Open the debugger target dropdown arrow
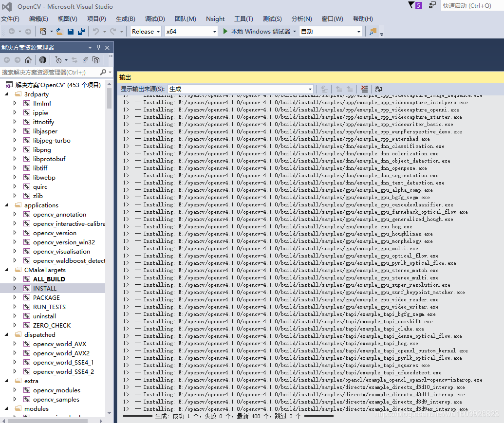 (295, 32)
